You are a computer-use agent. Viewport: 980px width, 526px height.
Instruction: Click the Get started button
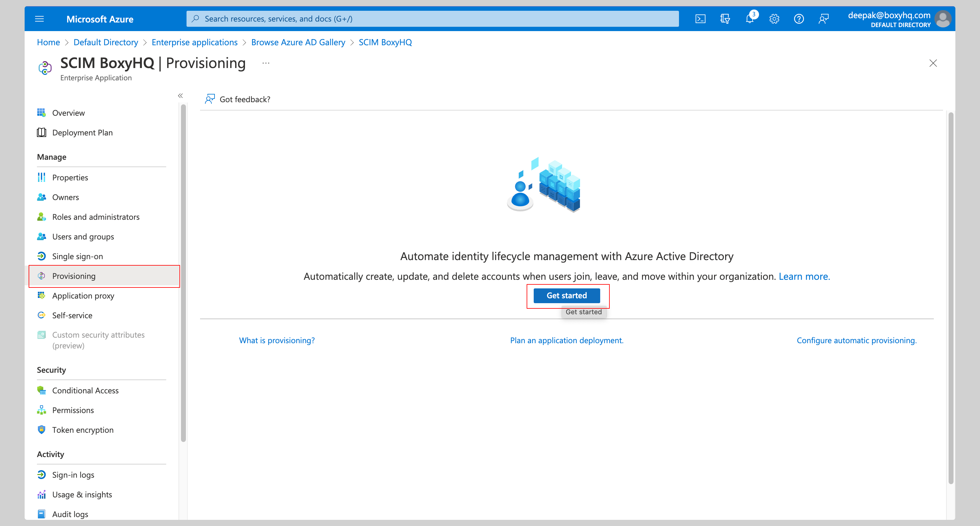[566, 295]
